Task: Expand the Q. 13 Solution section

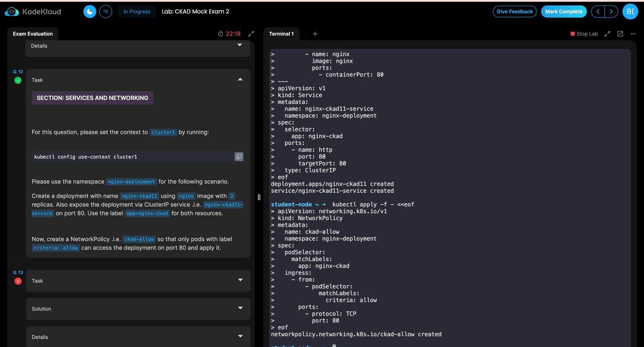Action: click(x=240, y=308)
